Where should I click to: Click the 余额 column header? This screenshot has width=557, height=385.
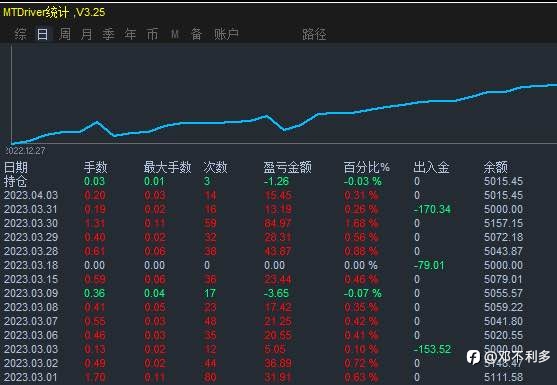[495, 167]
